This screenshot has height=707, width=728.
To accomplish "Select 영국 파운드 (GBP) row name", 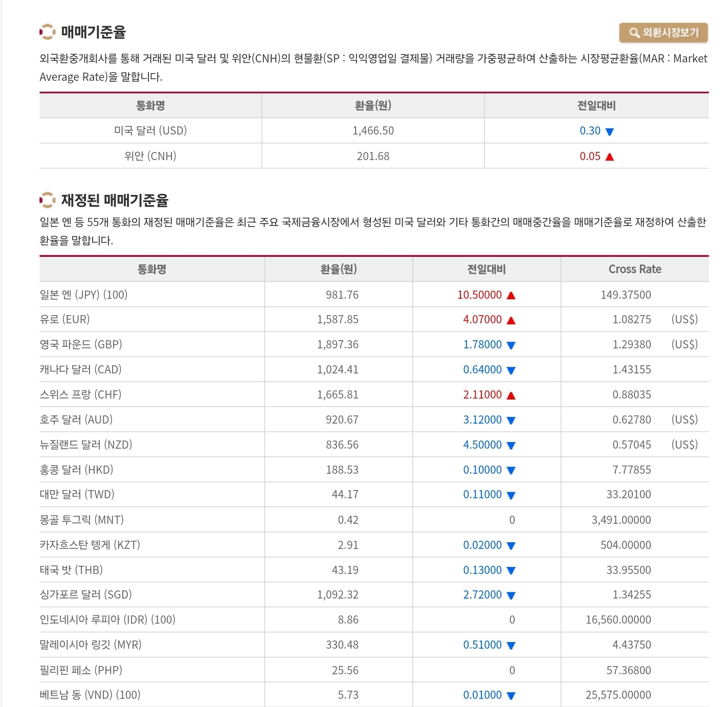I will pyautogui.click(x=81, y=344).
